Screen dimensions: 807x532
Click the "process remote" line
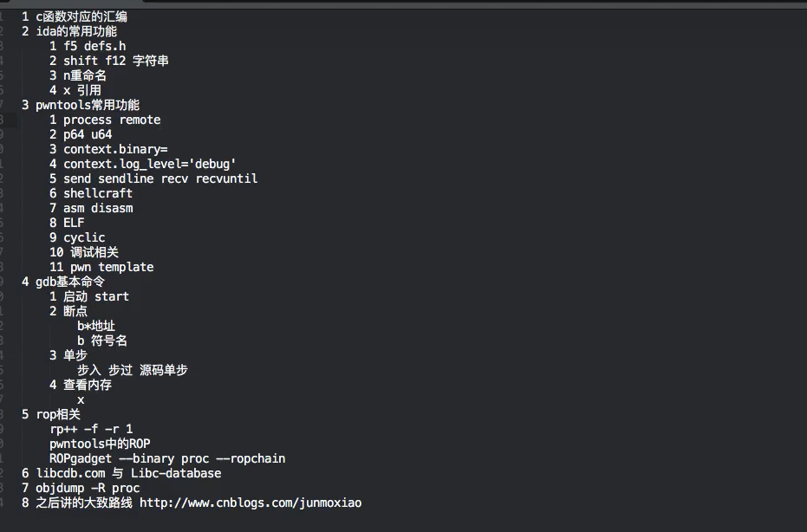click(112, 120)
